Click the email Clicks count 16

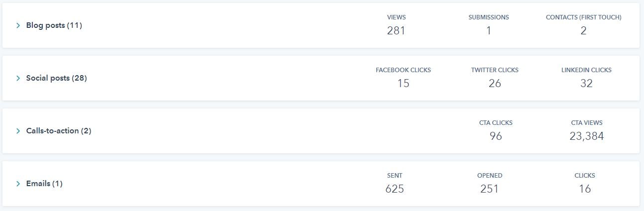585,189
